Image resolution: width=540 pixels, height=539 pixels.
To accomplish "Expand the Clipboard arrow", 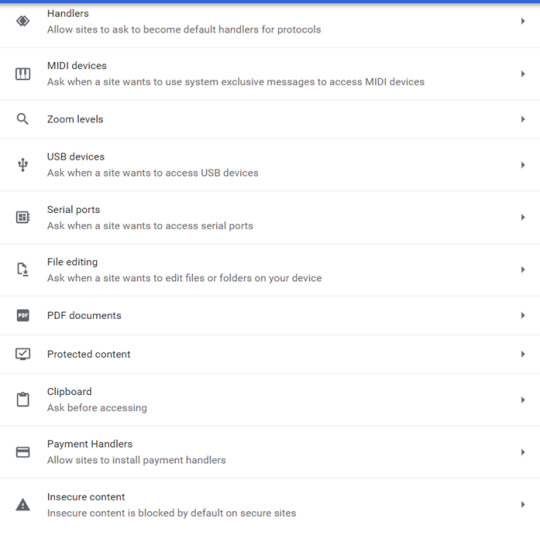I will point(523,400).
